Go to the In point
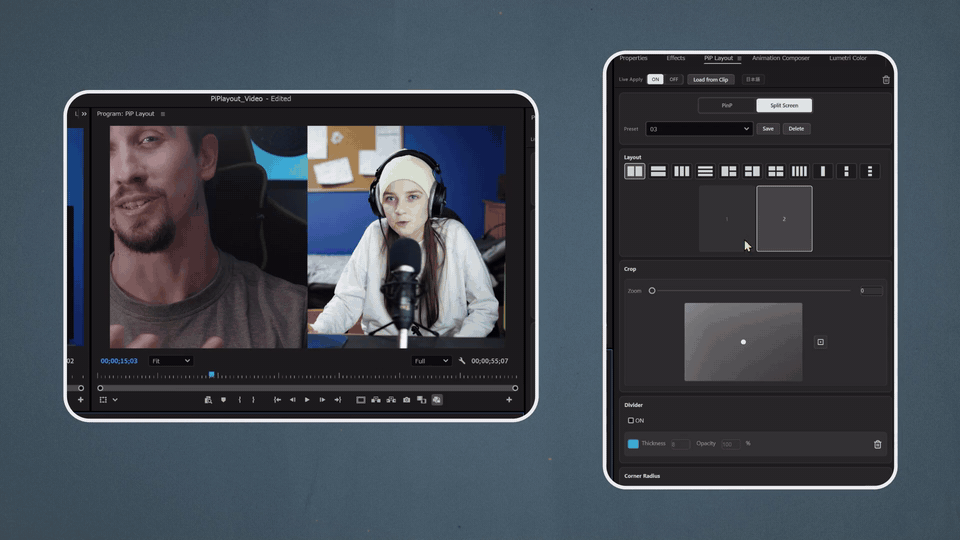The width and height of the screenshot is (960, 540). coord(277,400)
